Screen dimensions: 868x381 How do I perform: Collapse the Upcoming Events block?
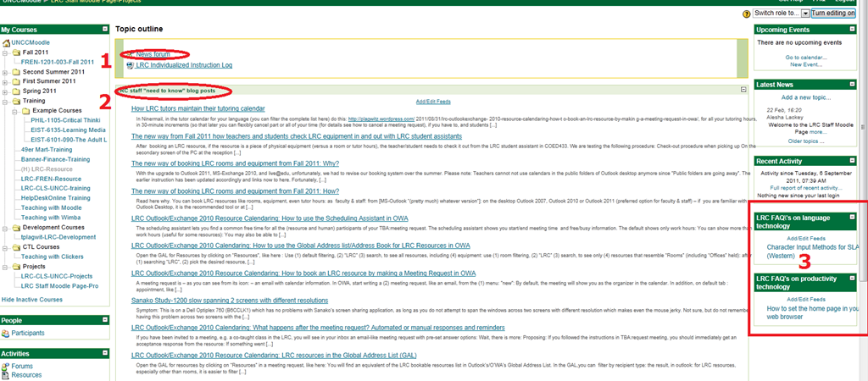(856, 29)
